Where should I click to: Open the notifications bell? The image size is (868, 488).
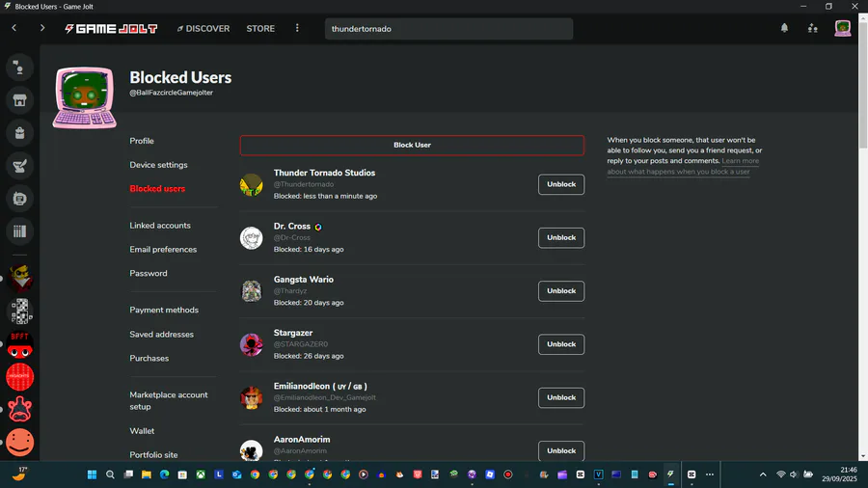point(784,28)
